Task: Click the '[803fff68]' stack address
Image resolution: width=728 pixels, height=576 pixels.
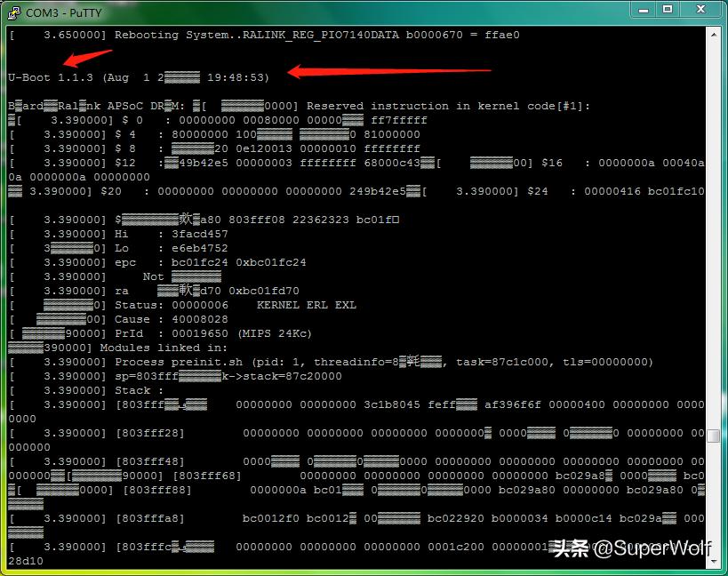Action: coord(207,476)
